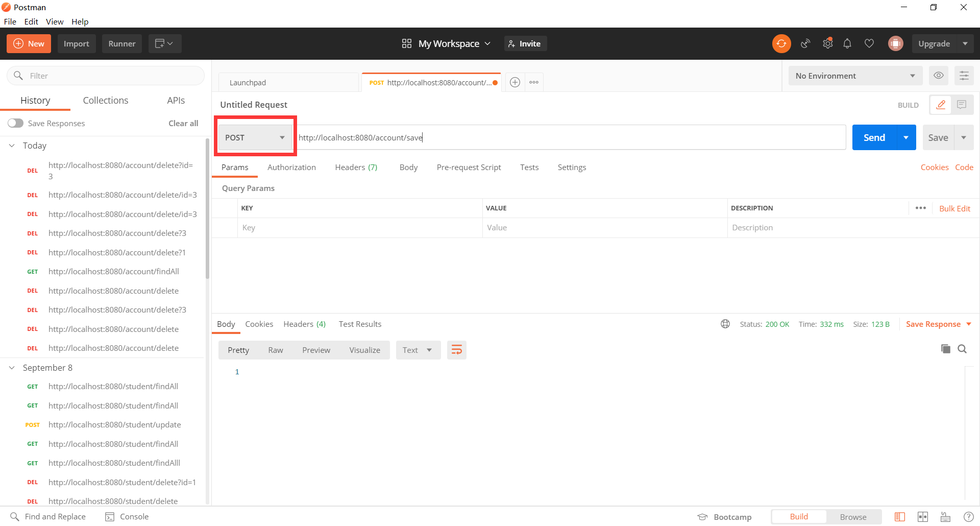The height and width of the screenshot is (526, 980).
Task: Click the Bulk Edit link
Action: [x=954, y=208]
